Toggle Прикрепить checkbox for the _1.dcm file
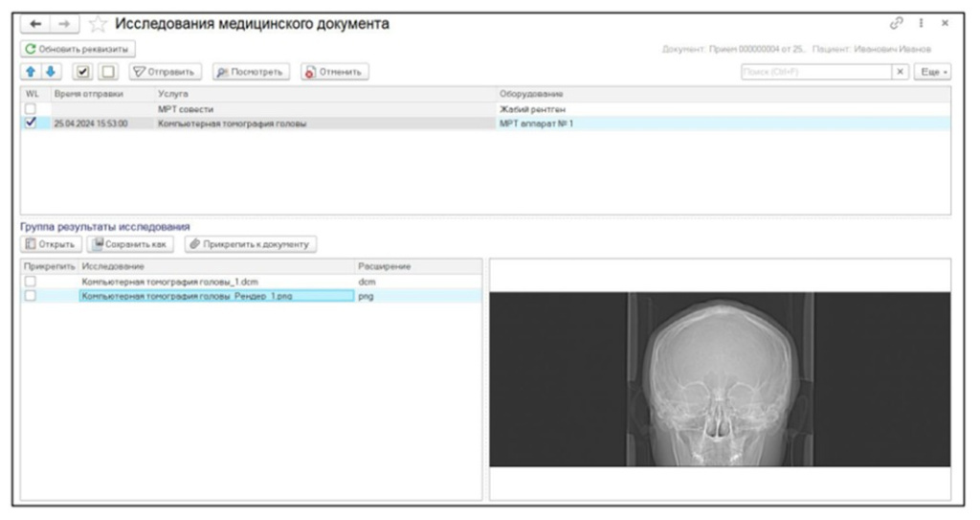 point(30,282)
